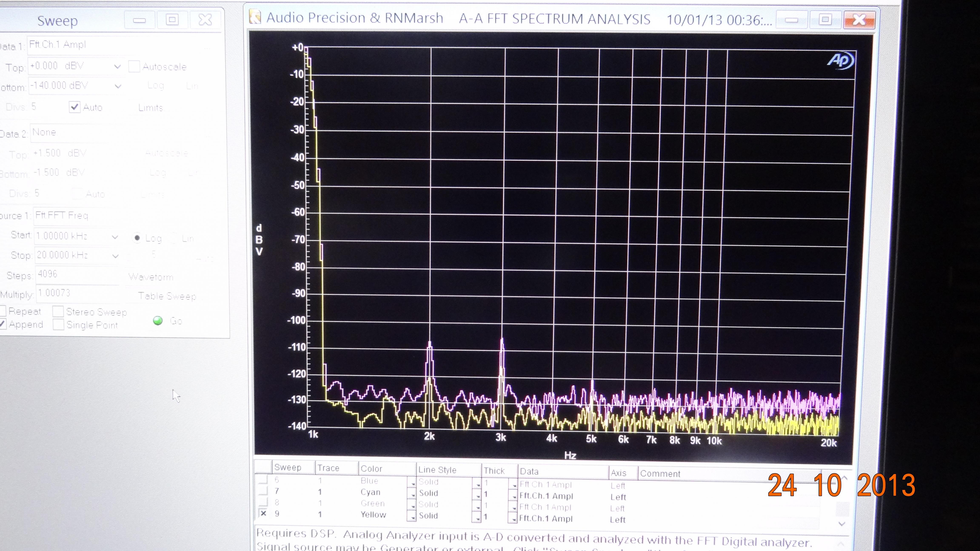Image resolution: width=980 pixels, height=551 pixels.
Task: Click the Left axis cell of sweep 7
Action: (x=618, y=497)
